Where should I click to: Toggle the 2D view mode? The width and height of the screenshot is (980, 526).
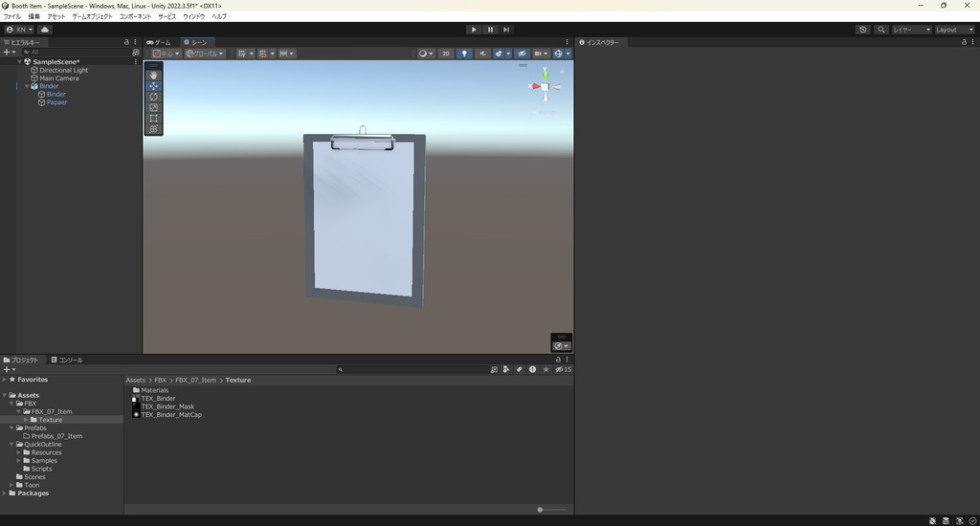(446, 54)
